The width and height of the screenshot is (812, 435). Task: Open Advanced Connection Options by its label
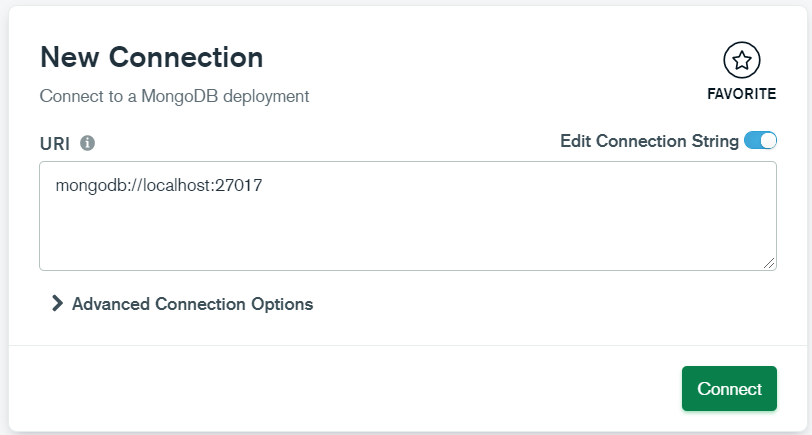point(192,304)
